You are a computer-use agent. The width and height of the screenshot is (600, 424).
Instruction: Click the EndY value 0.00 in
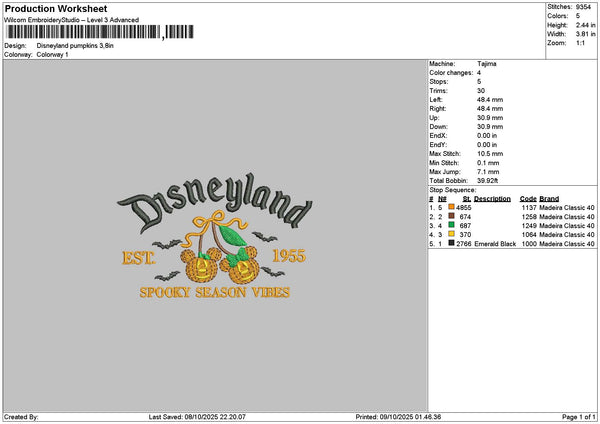point(487,145)
